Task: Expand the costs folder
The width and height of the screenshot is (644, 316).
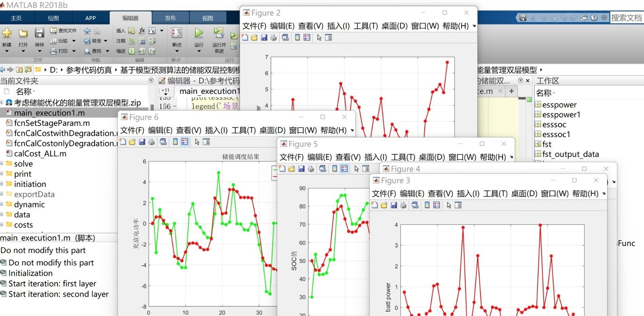Action: 2,225
